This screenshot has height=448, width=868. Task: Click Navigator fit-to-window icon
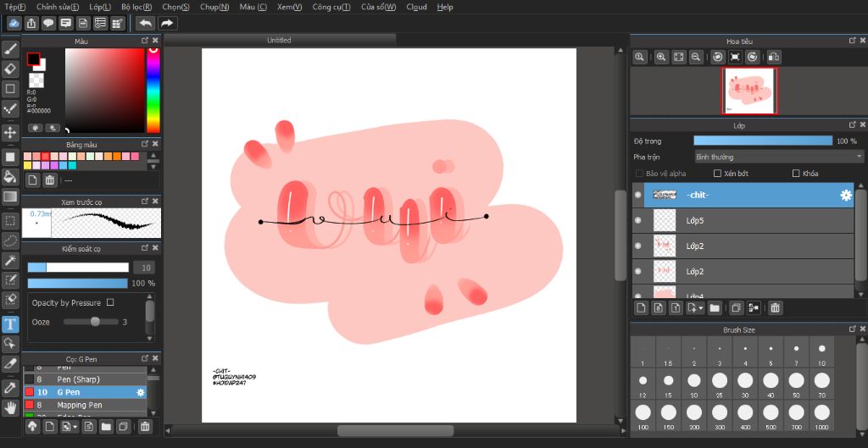tap(679, 57)
